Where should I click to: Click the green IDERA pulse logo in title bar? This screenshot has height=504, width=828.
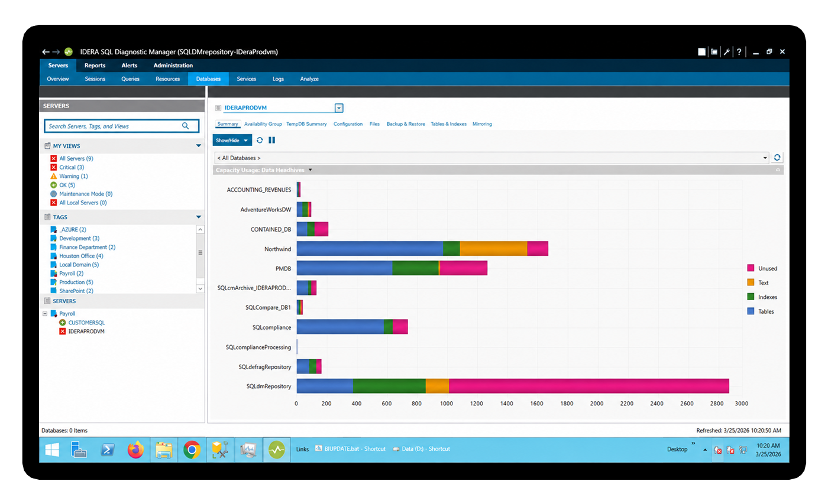point(69,52)
